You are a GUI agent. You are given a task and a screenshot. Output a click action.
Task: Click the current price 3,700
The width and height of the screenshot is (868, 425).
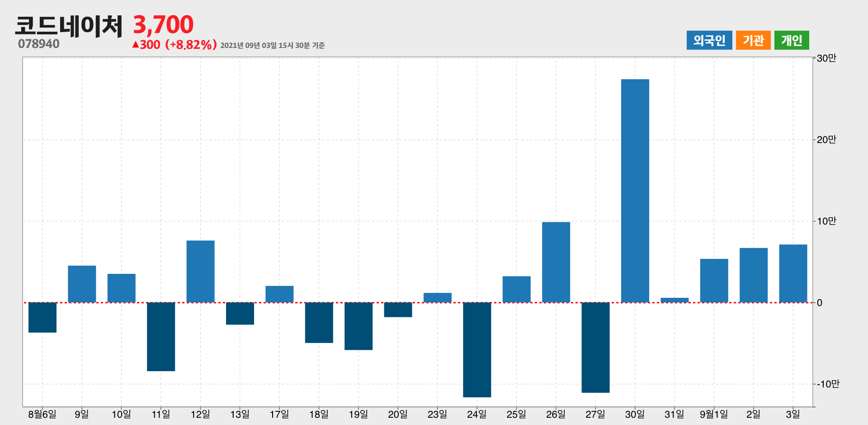[x=163, y=24]
